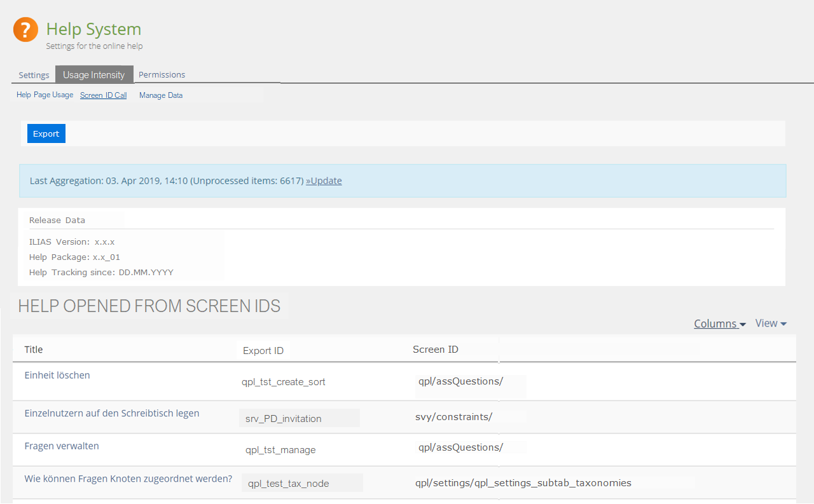Image resolution: width=814 pixels, height=504 pixels.
Task: Open the Settings tab
Action: point(34,75)
